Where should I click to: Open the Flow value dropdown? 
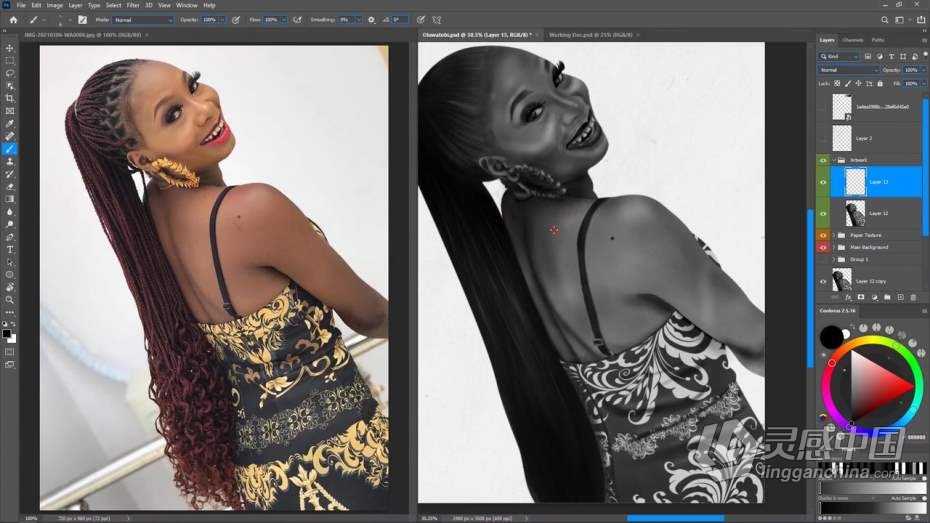click(284, 20)
